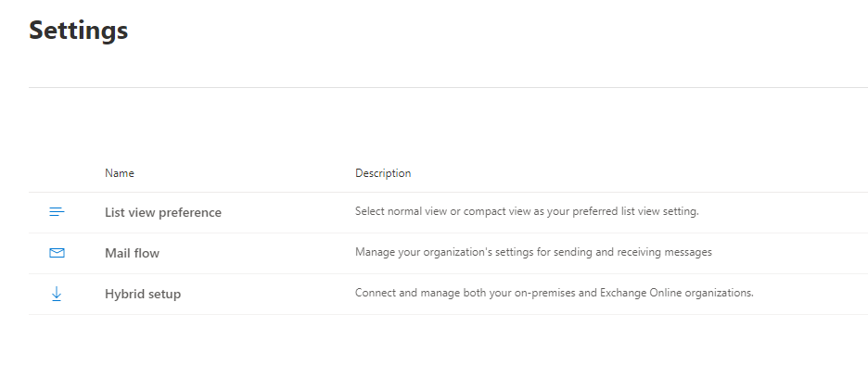Open Hybrid setup
Image resolution: width=868 pixels, height=365 pixels.
pyautogui.click(x=143, y=295)
